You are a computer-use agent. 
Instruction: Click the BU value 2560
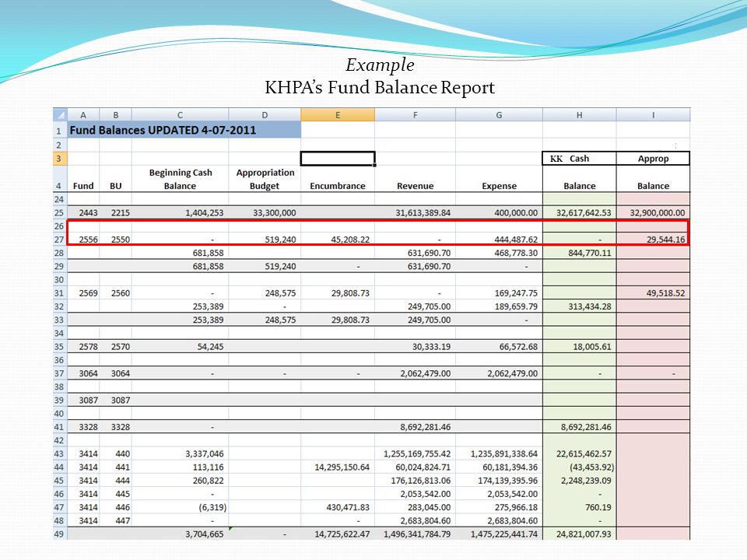click(120, 293)
